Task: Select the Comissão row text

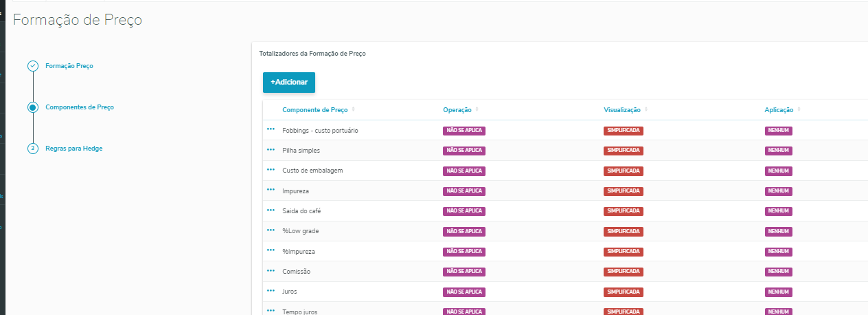Action: click(296, 271)
